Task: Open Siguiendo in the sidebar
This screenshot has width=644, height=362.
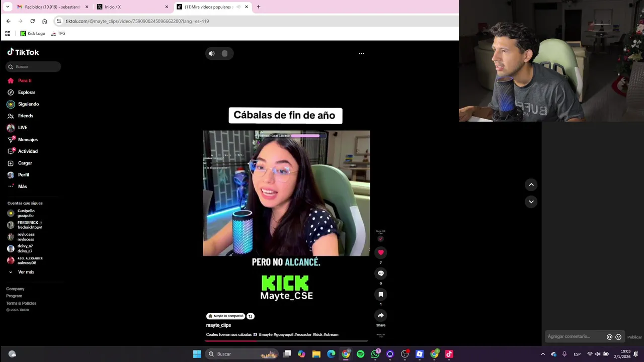Action: coord(23,104)
